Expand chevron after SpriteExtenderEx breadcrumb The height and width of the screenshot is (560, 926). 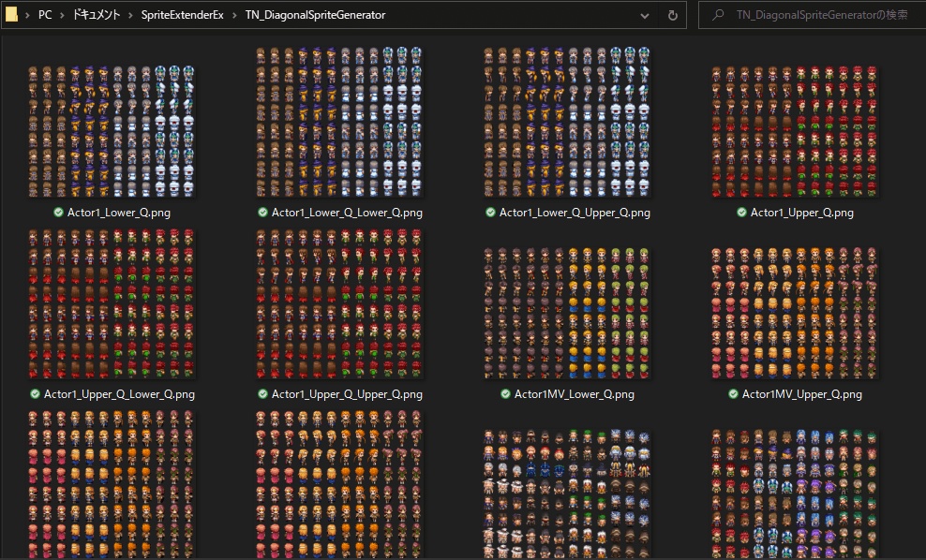(234, 15)
